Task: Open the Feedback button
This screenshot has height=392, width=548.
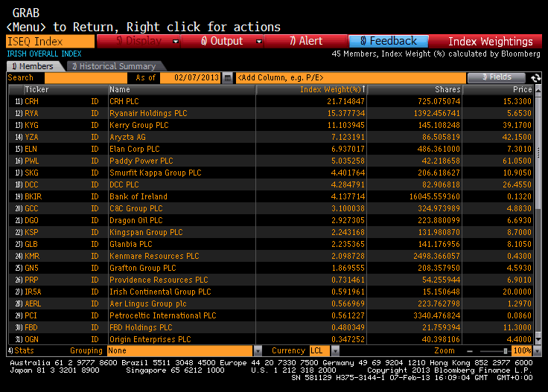Action: click(x=389, y=41)
